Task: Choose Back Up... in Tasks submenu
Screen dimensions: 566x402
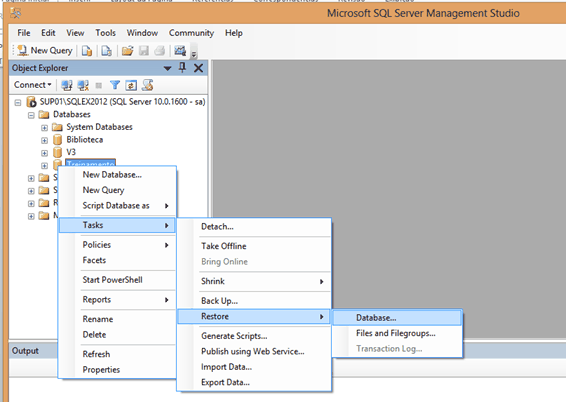Action: (254, 301)
